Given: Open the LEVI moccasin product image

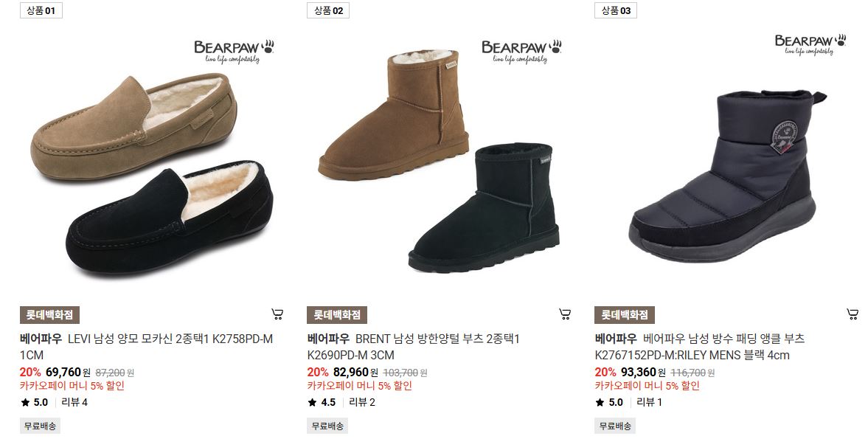Looking at the screenshot, I should 150,174.
